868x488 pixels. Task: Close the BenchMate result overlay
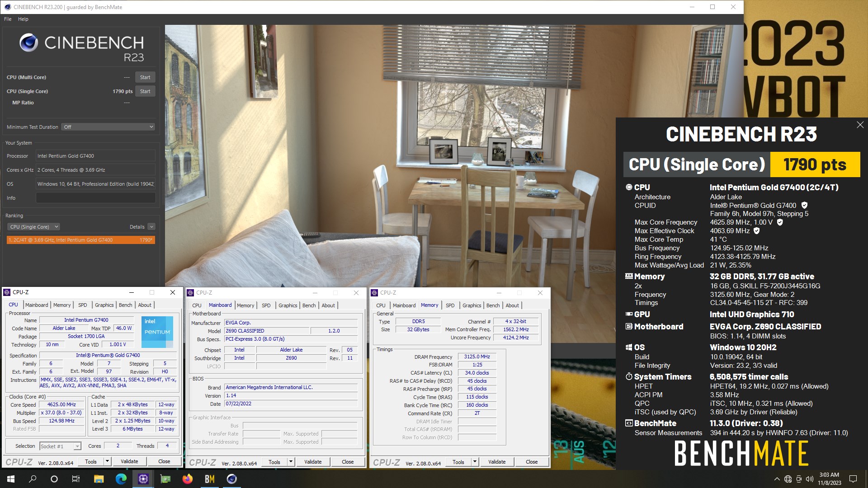click(860, 125)
